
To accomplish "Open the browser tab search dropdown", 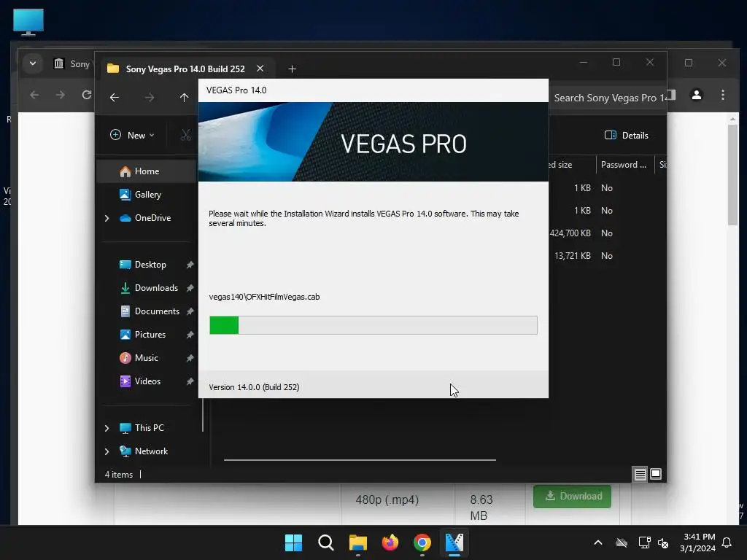I will pyautogui.click(x=32, y=63).
